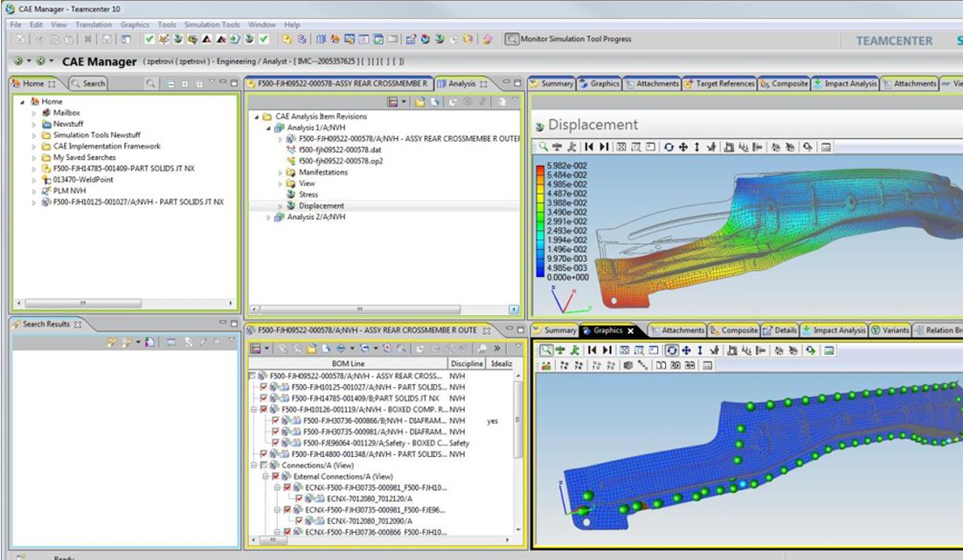
Task: Toggle checkbox for ECNX-7012080_7012120/A line
Action: coord(299,499)
